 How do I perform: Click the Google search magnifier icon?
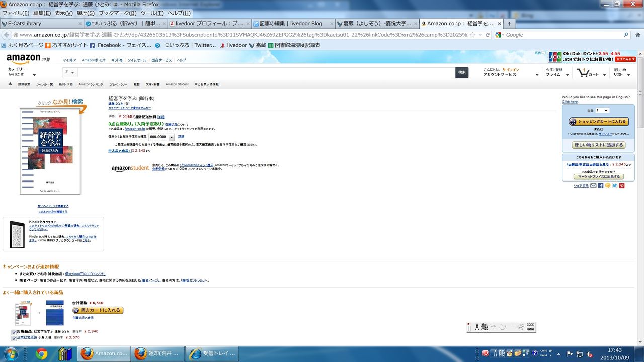(626, 35)
